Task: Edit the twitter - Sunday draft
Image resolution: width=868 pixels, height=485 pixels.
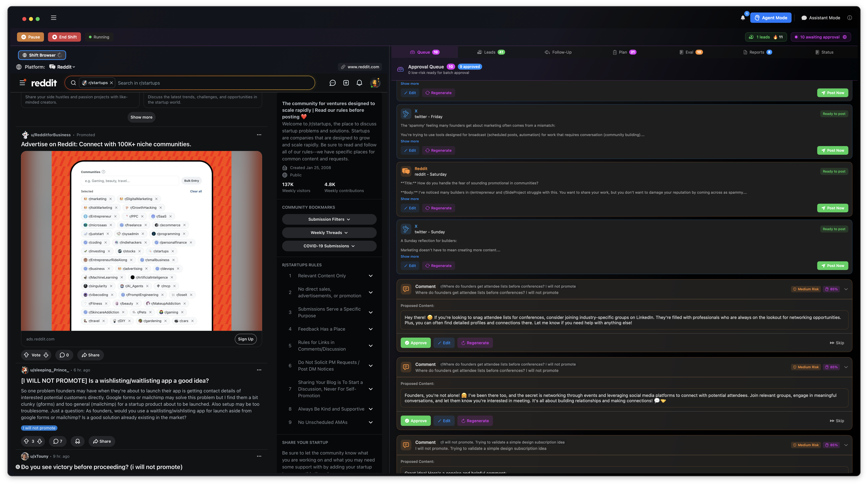Action: (410, 266)
